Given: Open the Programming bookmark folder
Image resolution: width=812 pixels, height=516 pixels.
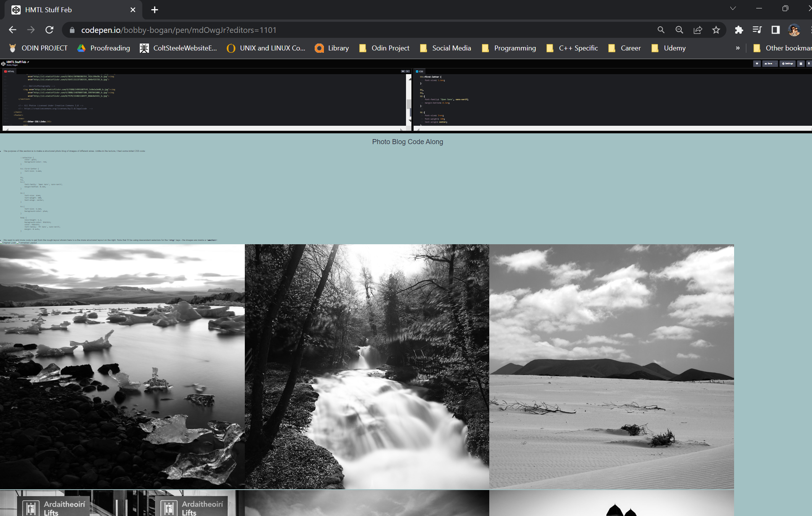Looking at the screenshot, I should [509, 48].
